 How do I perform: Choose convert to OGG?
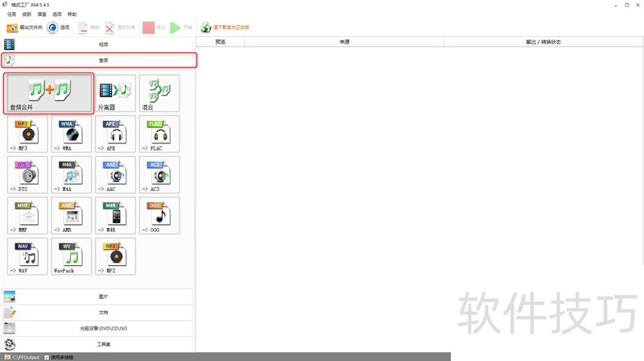[159, 215]
